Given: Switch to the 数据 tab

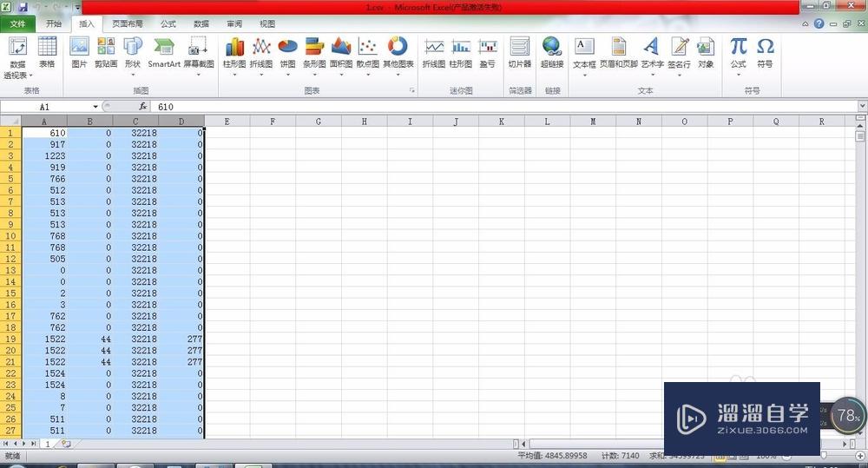Looking at the screenshot, I should [x=201, y=23].
